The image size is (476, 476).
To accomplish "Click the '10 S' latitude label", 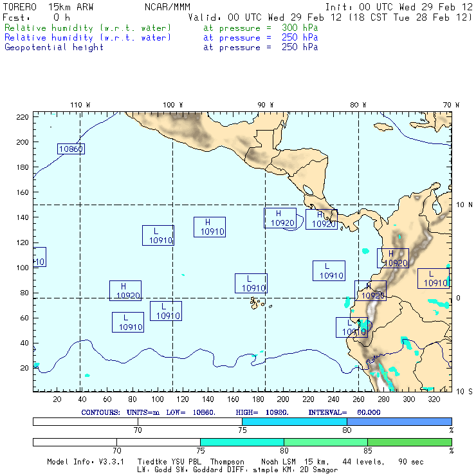I will [x=464, y=392].
